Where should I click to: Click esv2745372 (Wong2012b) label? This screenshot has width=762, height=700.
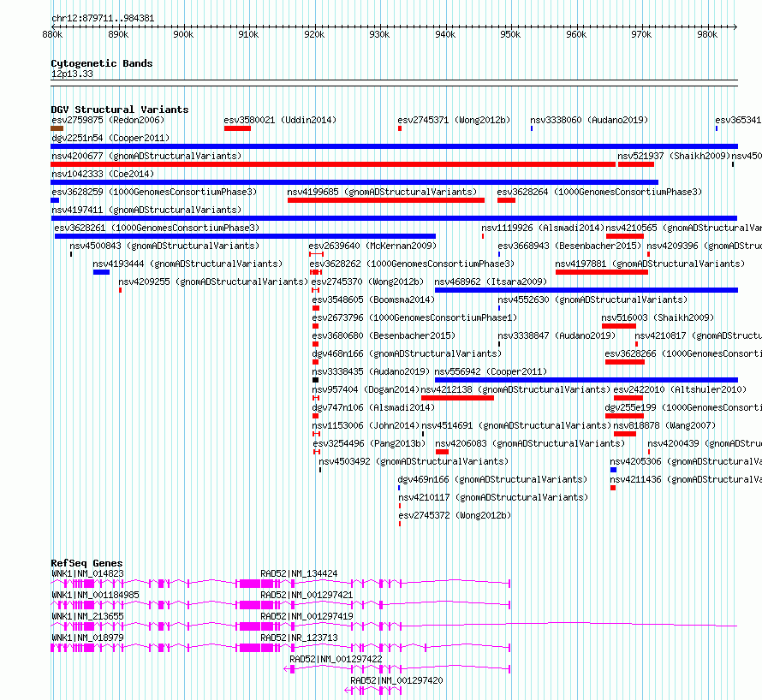pos(455,515)
